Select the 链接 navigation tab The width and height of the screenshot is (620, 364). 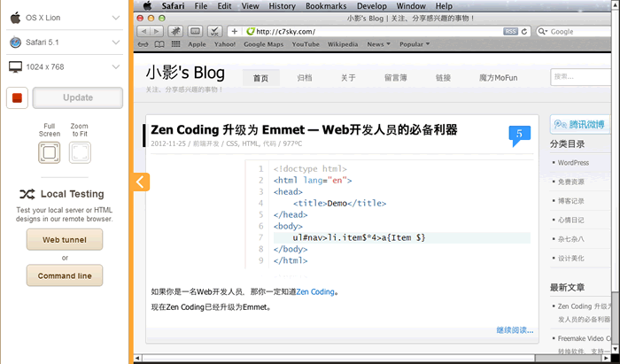point(443,78)
